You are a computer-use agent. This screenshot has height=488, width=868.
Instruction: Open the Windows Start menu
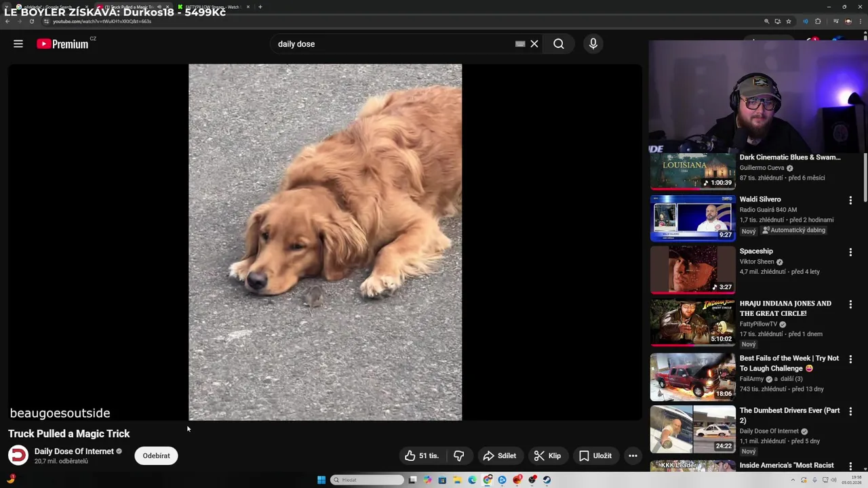tap(321, 480)
